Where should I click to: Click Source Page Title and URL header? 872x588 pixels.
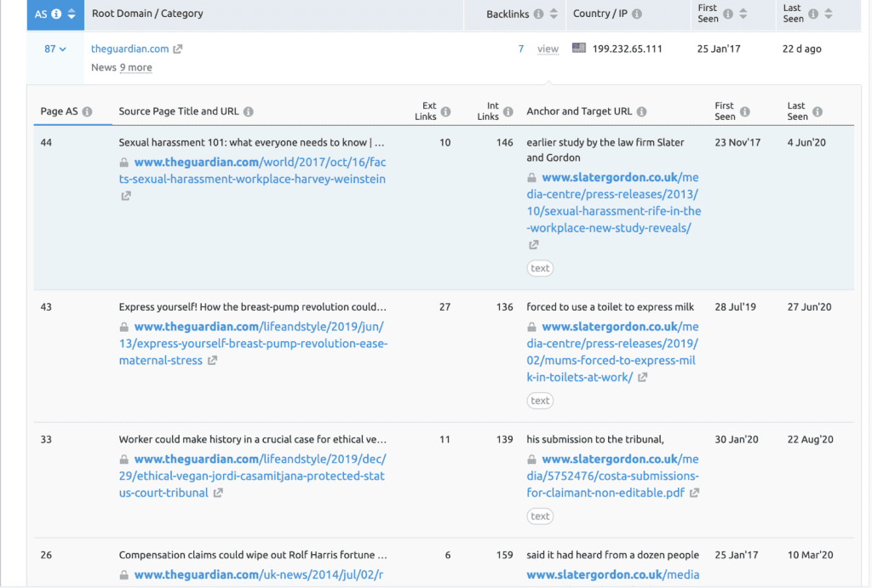click(179, 111)
